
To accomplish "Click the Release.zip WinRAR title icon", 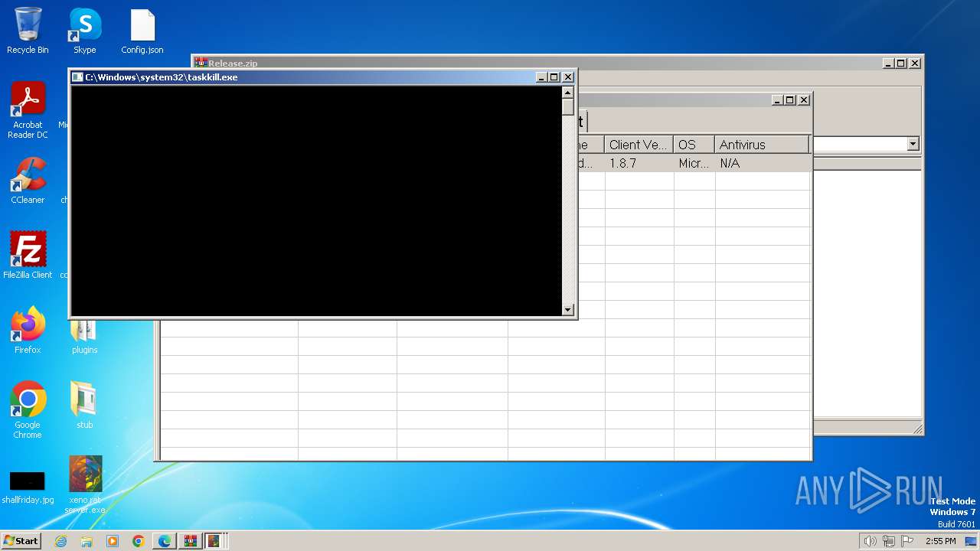I will (x=201, y=63).
